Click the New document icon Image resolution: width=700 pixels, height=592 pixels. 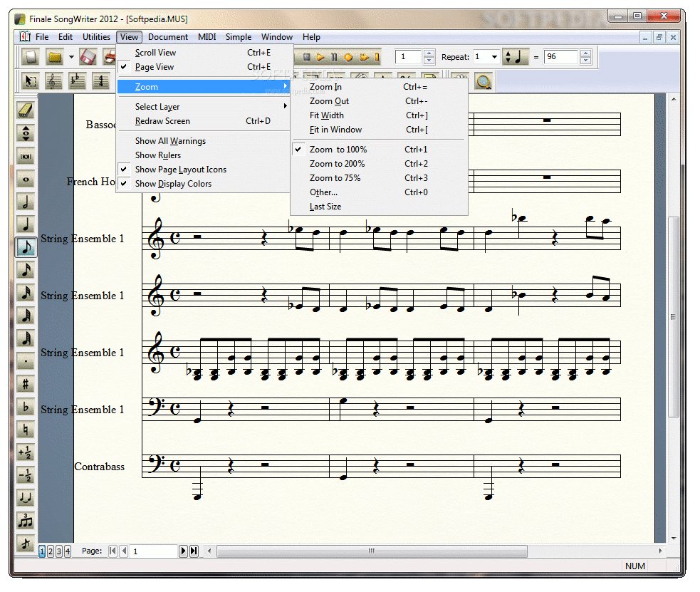point(31,57)
